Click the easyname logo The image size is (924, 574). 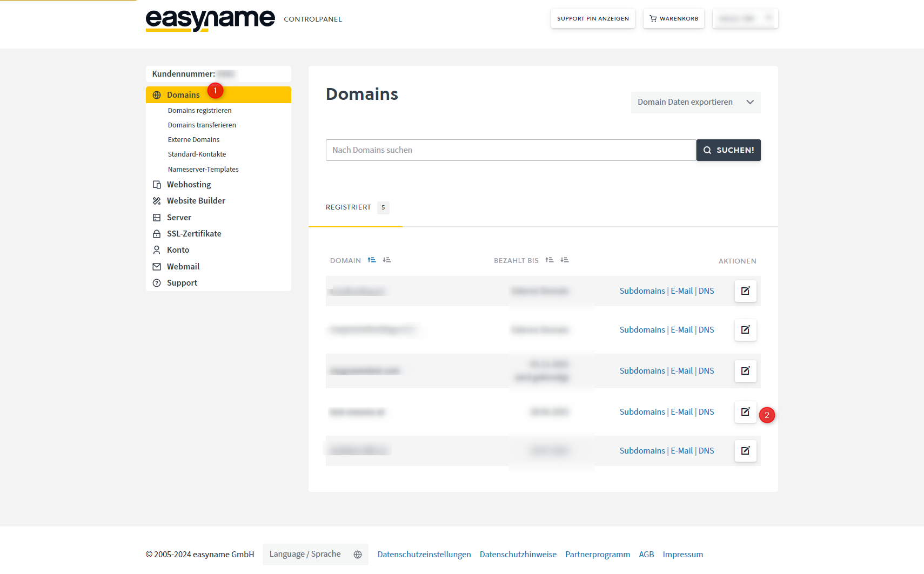pos(210,20)
